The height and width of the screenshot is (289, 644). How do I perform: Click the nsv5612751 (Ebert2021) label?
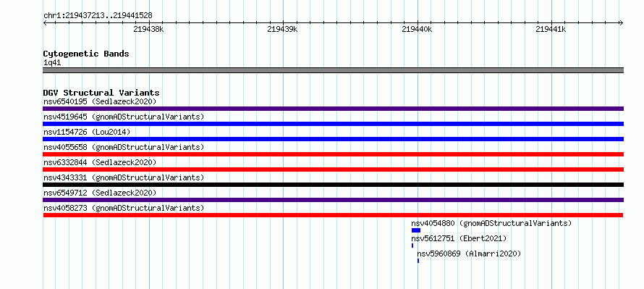[459, 238]
